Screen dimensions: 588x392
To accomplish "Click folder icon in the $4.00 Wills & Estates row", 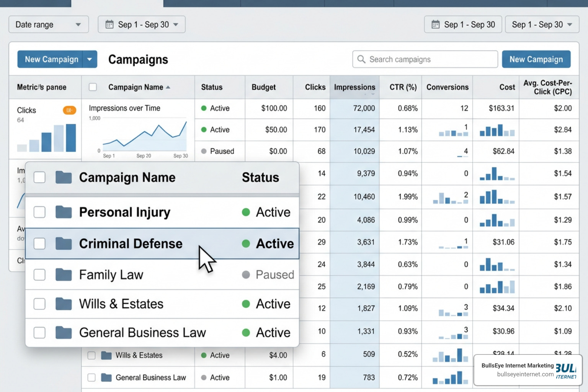I will click(106, 355).
